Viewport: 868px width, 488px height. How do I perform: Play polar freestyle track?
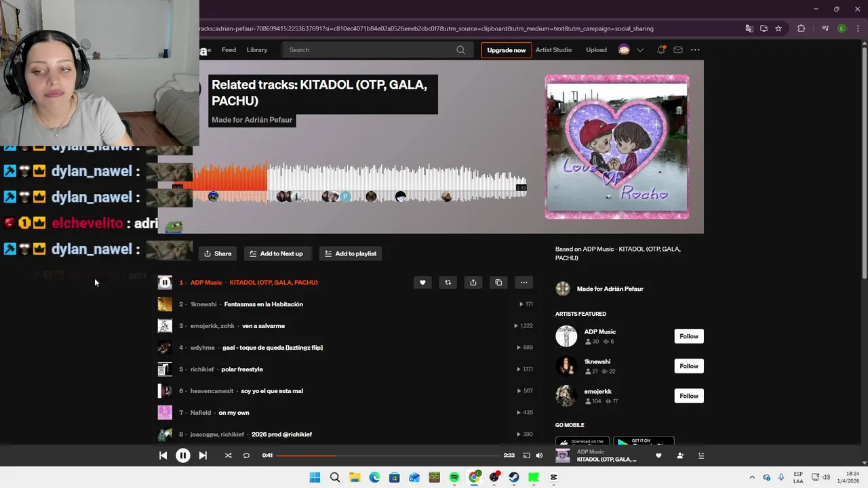[x=242, y=369]
